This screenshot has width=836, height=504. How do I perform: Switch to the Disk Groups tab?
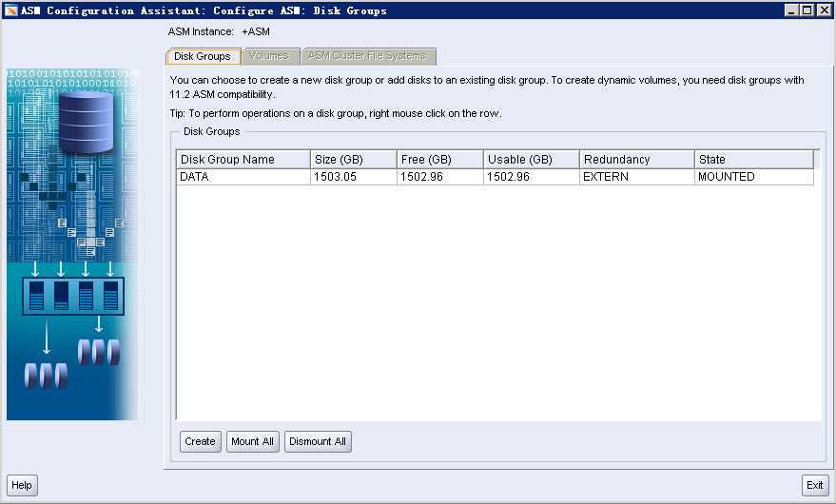(x=203, y=56)
